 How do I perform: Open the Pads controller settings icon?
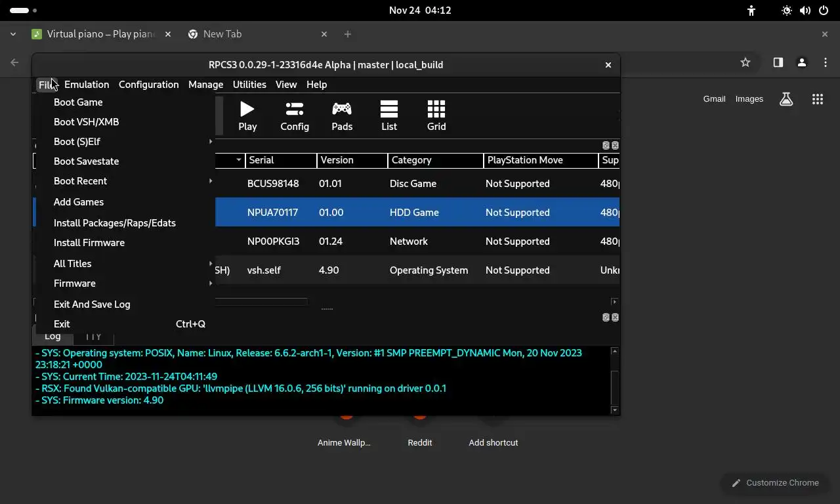342,116
